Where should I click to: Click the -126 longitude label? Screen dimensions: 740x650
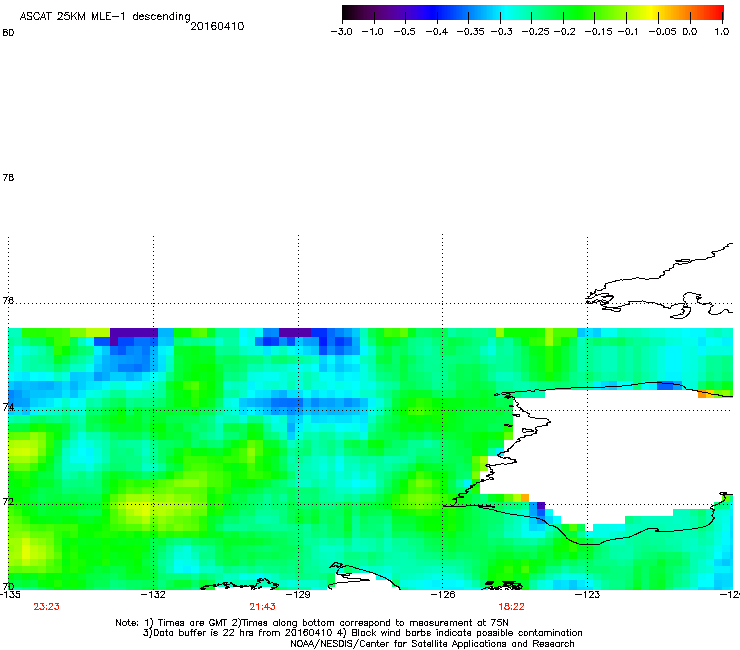pyautogui.click(x=443, y=594)
